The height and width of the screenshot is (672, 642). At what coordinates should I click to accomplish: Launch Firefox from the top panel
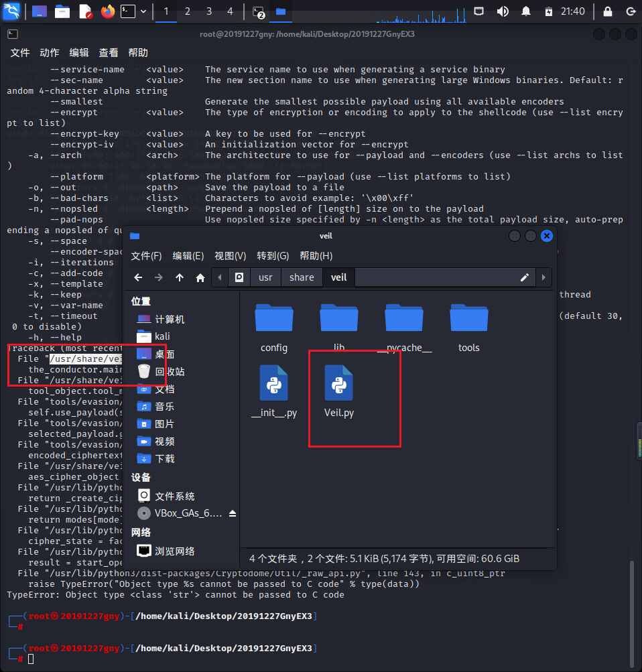click(x=108, y=11)
